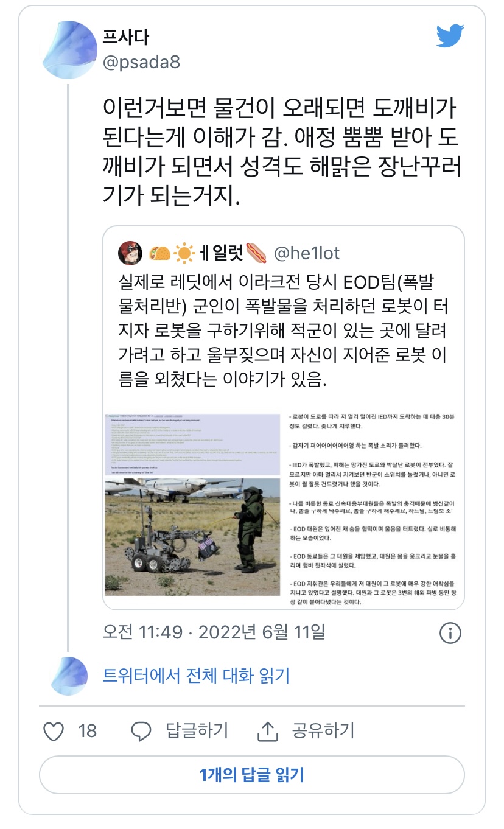
Task: Like the tweet with the heart icon
Action: pos(54,731)
